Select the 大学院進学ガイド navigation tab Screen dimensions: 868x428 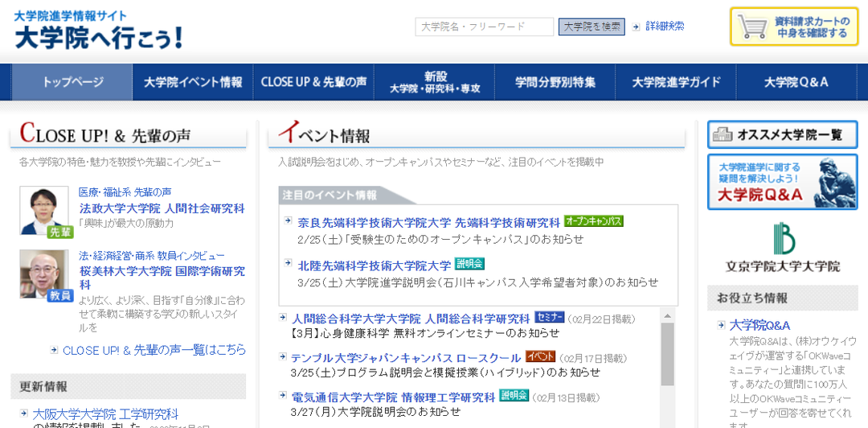[676, 82]
